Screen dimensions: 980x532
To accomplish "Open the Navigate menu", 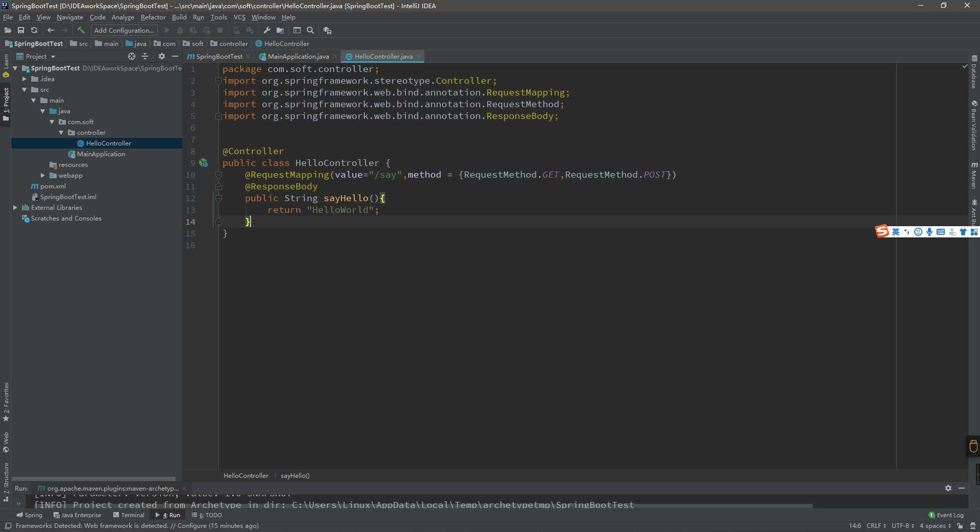I will pyautogui.click(x=70, y=17).
